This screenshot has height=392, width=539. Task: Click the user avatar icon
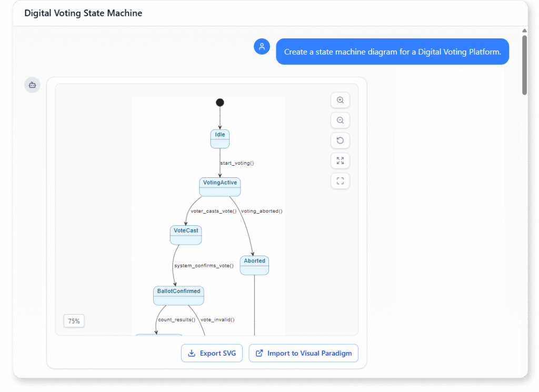[x=262, y=46]
